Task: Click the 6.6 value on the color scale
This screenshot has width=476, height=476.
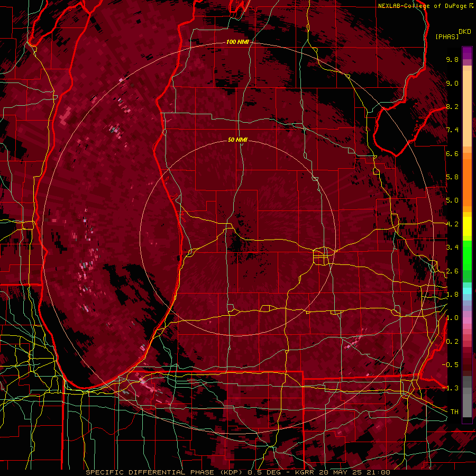Action: click(452, 153)
